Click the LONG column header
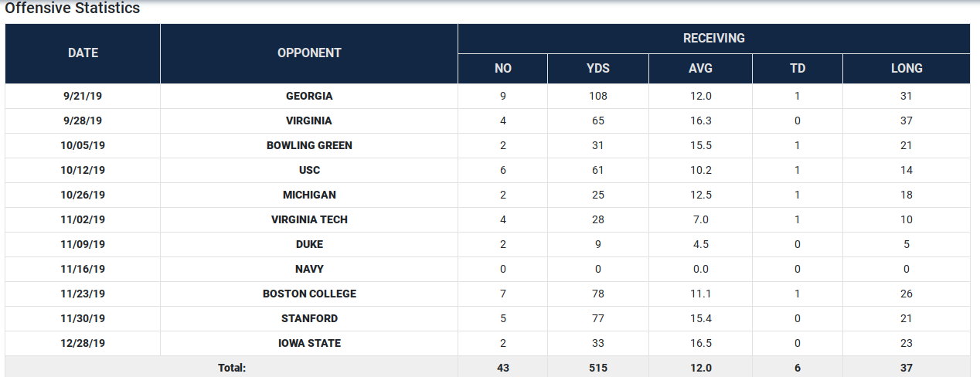Image resolution: width=980 pixels, height=377 pixels. pyautogui.click(x=907, y=68)
